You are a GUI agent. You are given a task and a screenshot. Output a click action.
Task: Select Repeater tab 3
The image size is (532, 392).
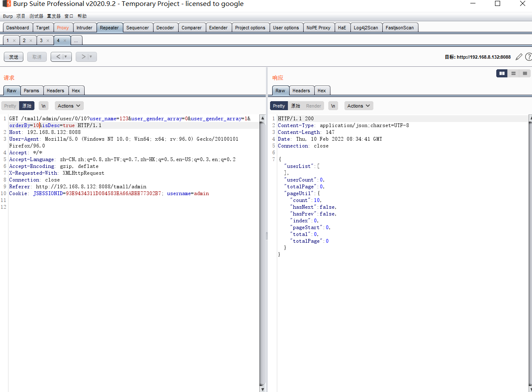41,40
